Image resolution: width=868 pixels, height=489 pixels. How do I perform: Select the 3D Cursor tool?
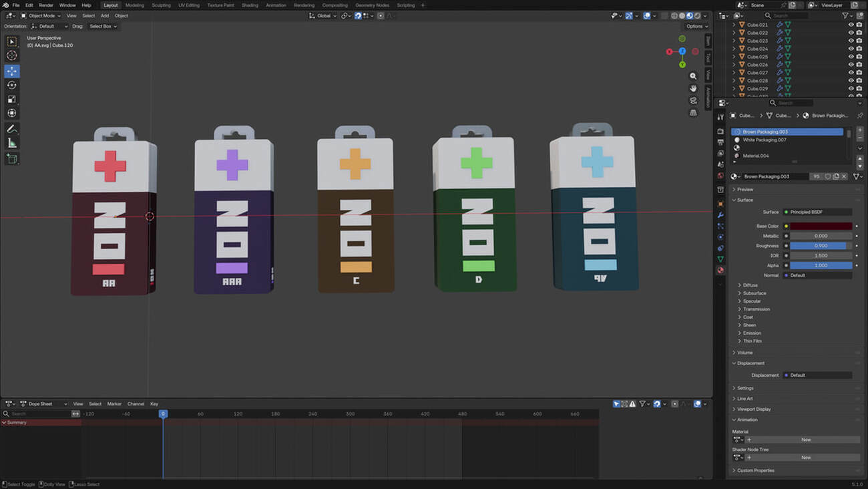pyautogui.click(x=11, y=56)
